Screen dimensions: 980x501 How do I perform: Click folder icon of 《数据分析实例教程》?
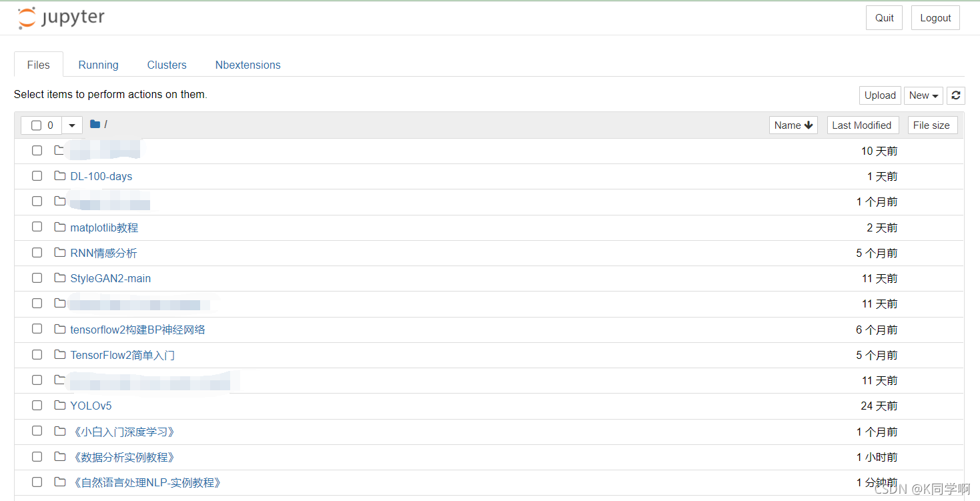point(60,457)
